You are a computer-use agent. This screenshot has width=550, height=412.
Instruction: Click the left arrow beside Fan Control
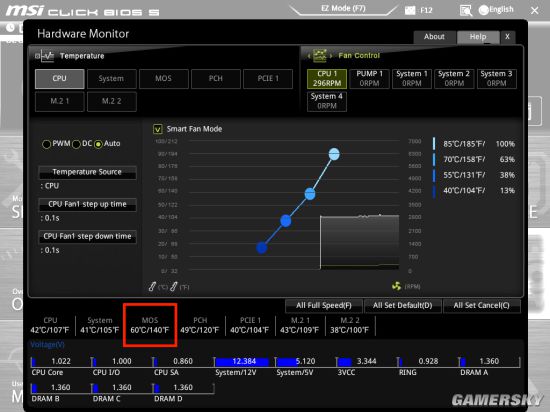coord(309,56)
